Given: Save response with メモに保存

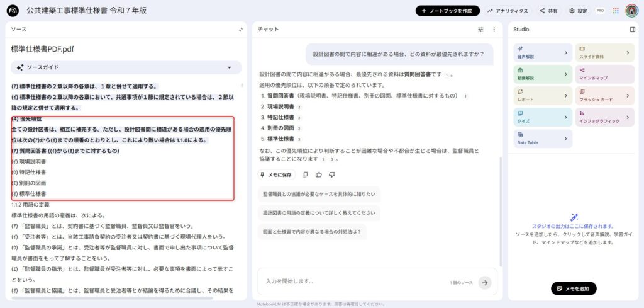Looking at the screenshot, I should point(277,174).
